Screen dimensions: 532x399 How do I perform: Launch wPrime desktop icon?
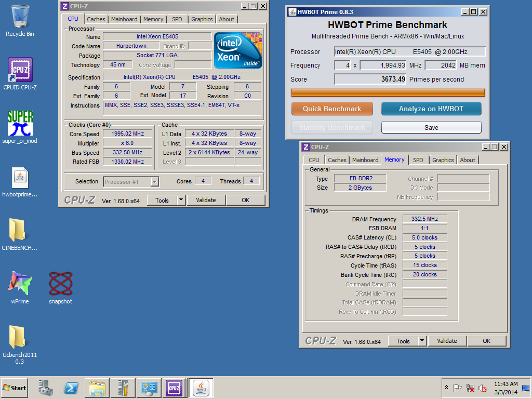tap(20, 287)
